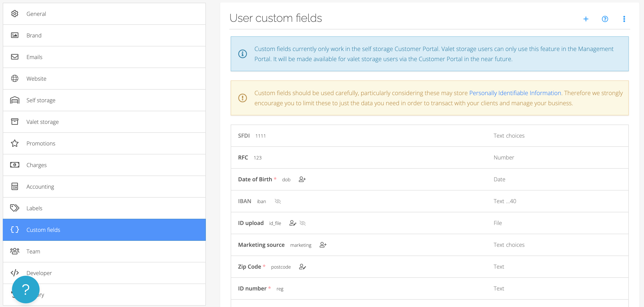The image size is (644, 307).
Task: Open the help question mark icon in header
Action: click(x=605, y=19)
